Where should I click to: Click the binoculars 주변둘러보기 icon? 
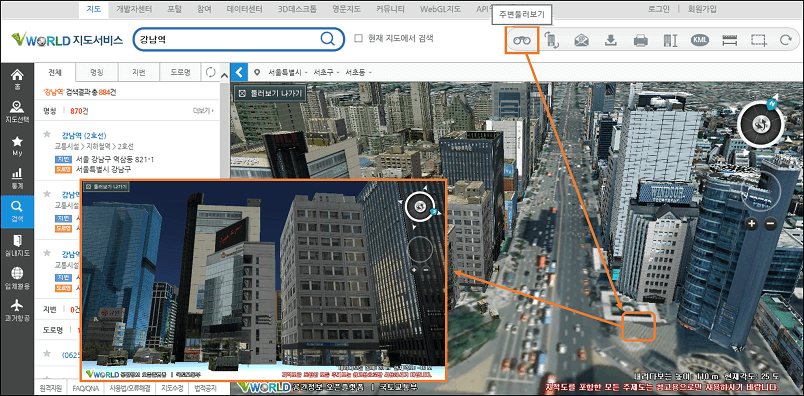tap(522, 41)
